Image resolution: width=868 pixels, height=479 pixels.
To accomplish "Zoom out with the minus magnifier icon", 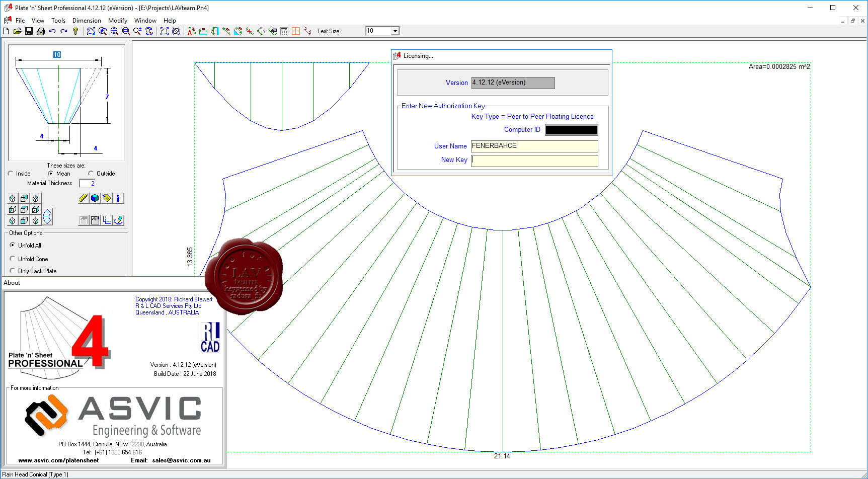I will coord(126,31).
